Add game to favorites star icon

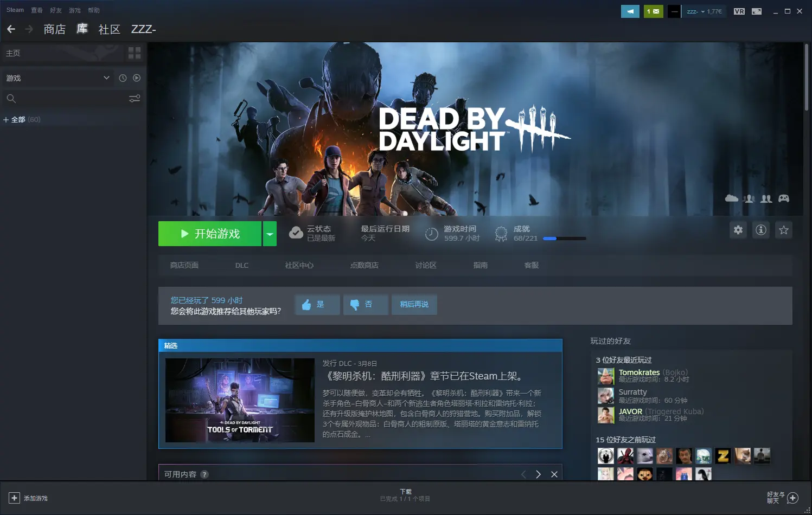(784, 230)
